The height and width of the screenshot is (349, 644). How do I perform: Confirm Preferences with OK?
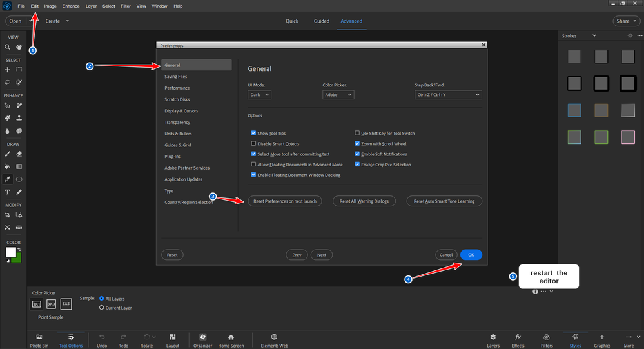point(471,255)
